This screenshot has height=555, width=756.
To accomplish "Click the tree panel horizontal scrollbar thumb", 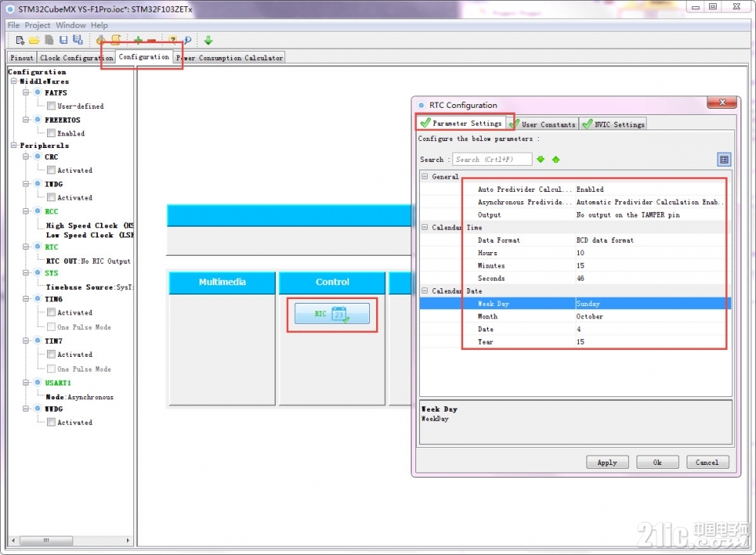I will pos(46,540).
